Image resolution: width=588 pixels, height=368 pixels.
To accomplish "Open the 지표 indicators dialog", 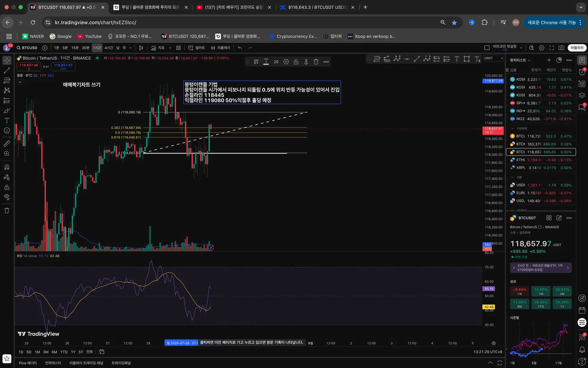I will tap(158, 48).
